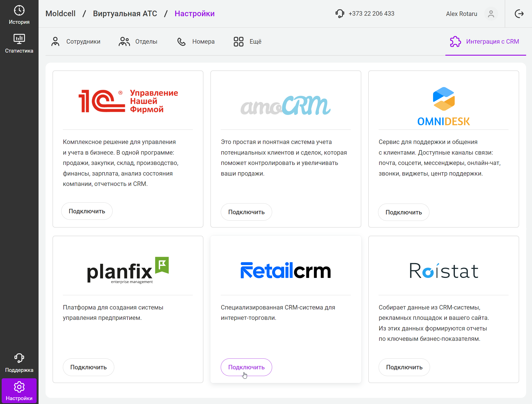Connect the 1C integration with Подключить
The height and width of the screenshot is (404, 532).
point(87,211)
